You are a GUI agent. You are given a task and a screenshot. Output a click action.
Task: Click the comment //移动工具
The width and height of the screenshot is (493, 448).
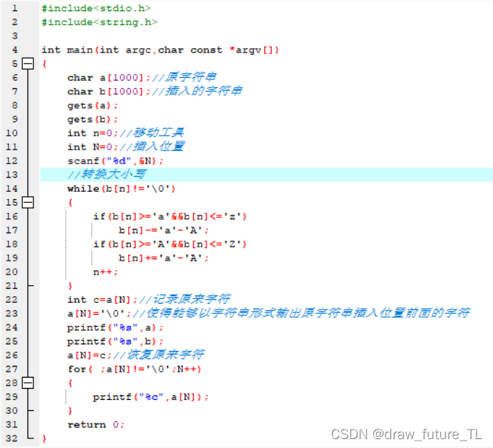(152, 133)
